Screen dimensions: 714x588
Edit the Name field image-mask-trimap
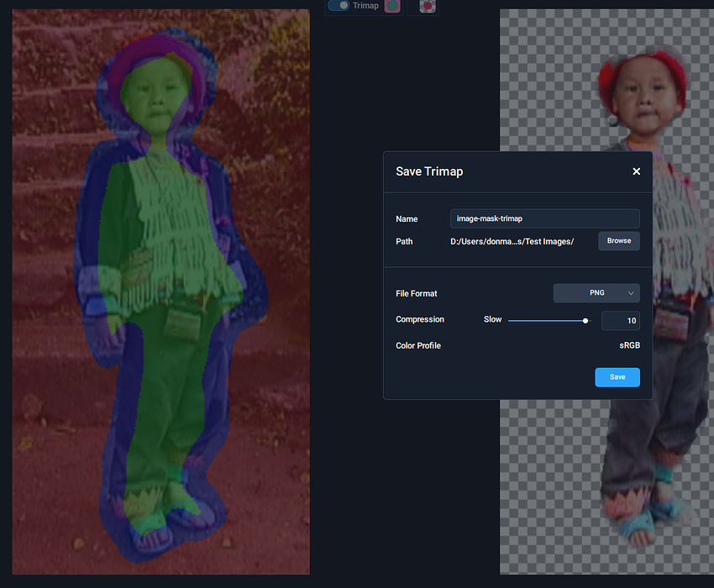click(x=544, y=218)
